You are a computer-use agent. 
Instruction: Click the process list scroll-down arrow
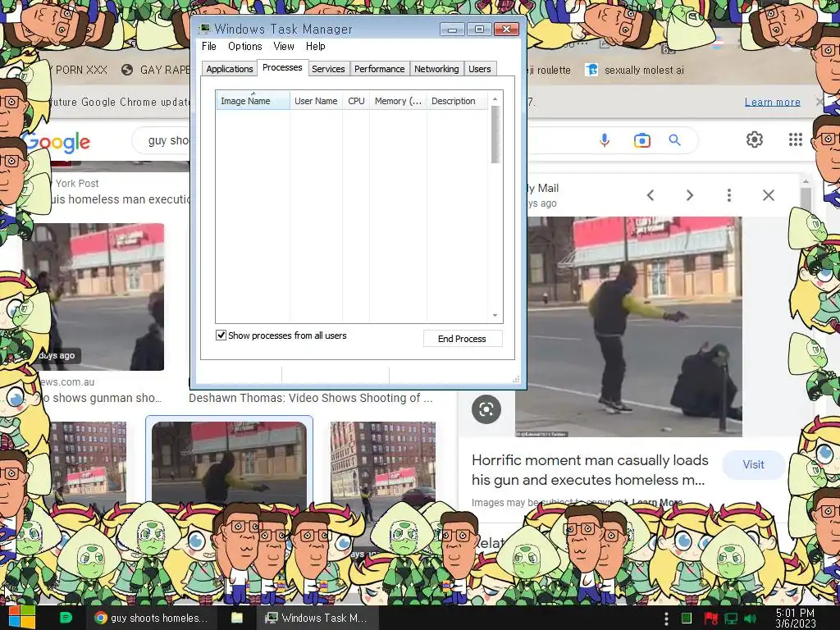coord(495,316)
